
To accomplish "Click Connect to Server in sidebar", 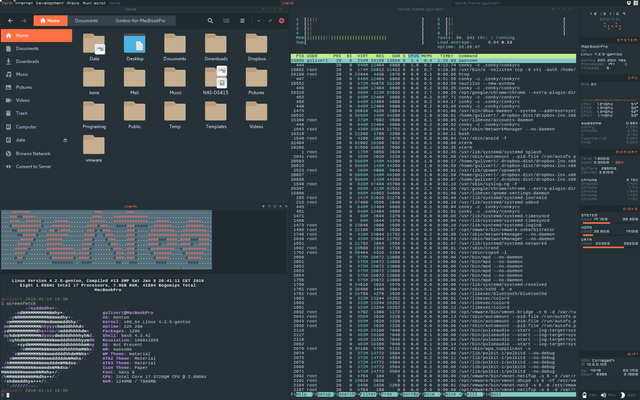I will [x=35, y=166].
